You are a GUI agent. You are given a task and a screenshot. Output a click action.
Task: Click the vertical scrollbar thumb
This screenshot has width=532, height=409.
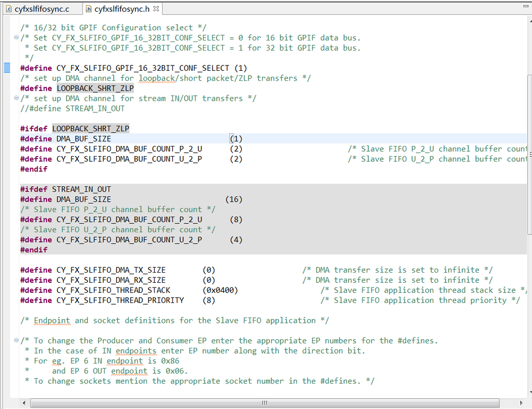click(x=529, y=154)
